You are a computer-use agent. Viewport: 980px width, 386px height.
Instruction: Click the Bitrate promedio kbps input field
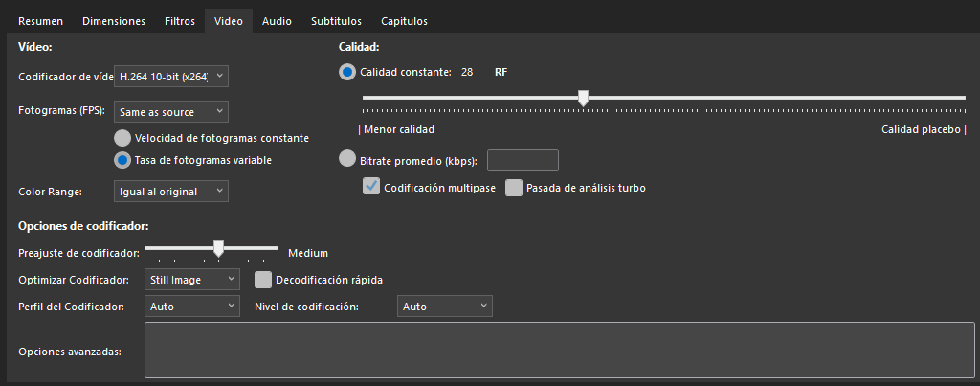click(x=523, y=161)
